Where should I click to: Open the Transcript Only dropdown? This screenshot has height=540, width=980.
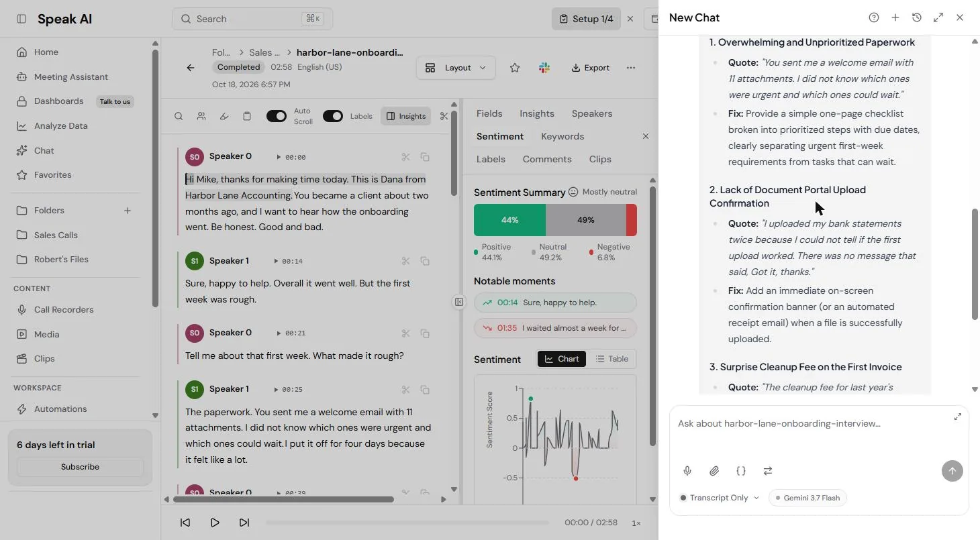tap(719, 498)
